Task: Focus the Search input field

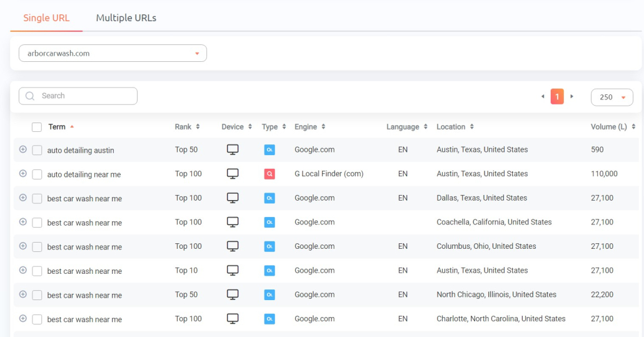Action: pos(78,96)
